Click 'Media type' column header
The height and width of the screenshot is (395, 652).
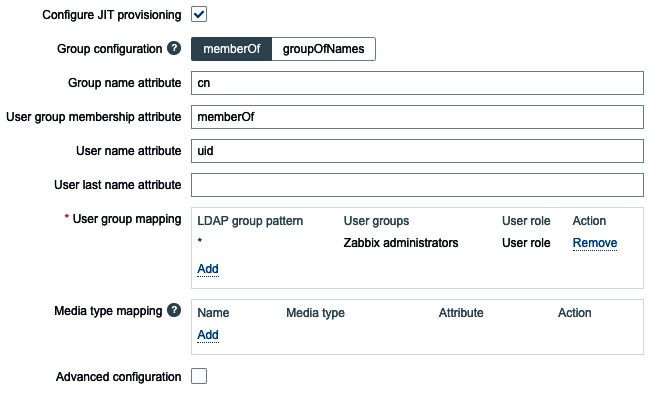315,313
